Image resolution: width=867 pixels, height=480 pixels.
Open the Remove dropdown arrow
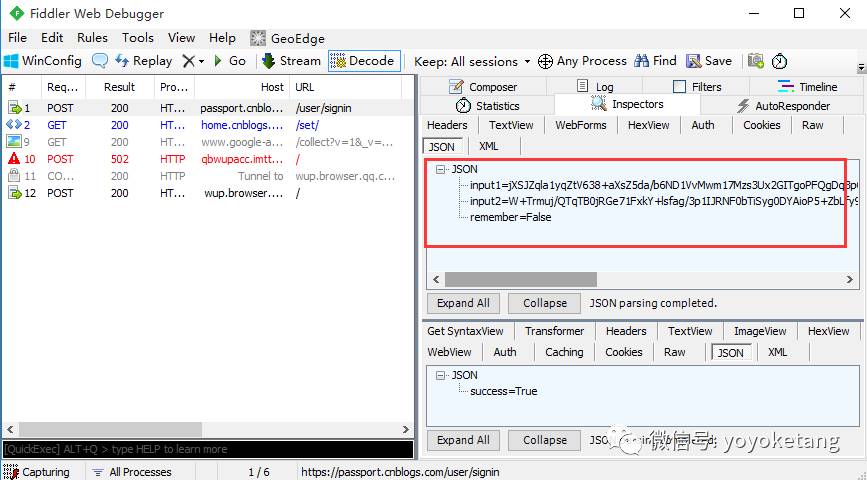point(201,61)
